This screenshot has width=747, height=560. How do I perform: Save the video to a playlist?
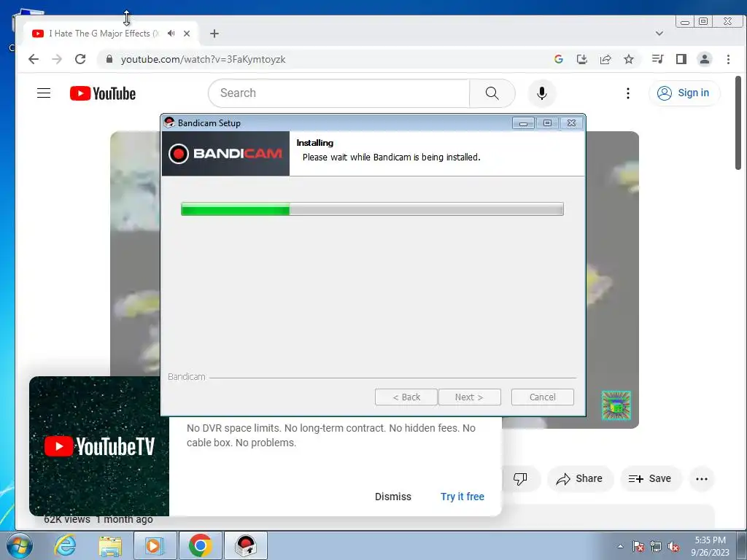point(650,478)
